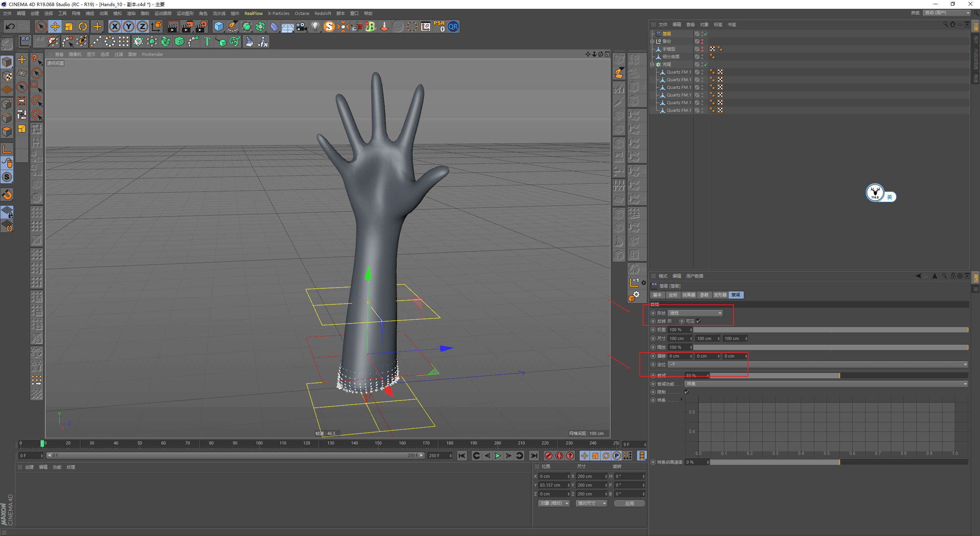Click the 权重 weight slider bar
The height and width of the screenshot is (536, 980).
point(831,330)
